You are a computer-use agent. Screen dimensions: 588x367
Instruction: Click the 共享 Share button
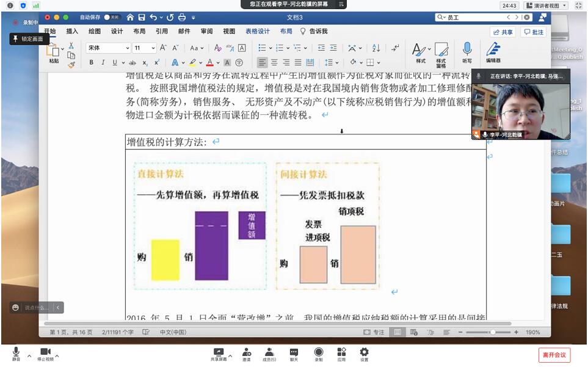coord(503,32)
